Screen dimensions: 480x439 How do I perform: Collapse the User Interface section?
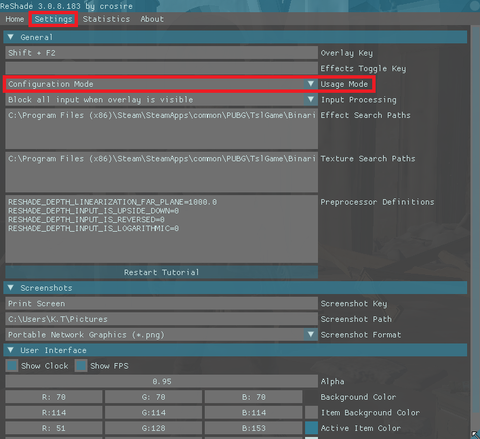[x=11, y=350]
